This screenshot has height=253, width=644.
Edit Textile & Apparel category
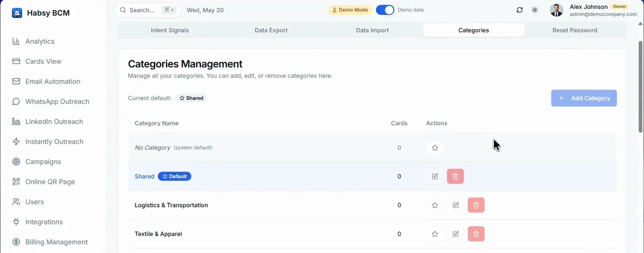(456, 234)
